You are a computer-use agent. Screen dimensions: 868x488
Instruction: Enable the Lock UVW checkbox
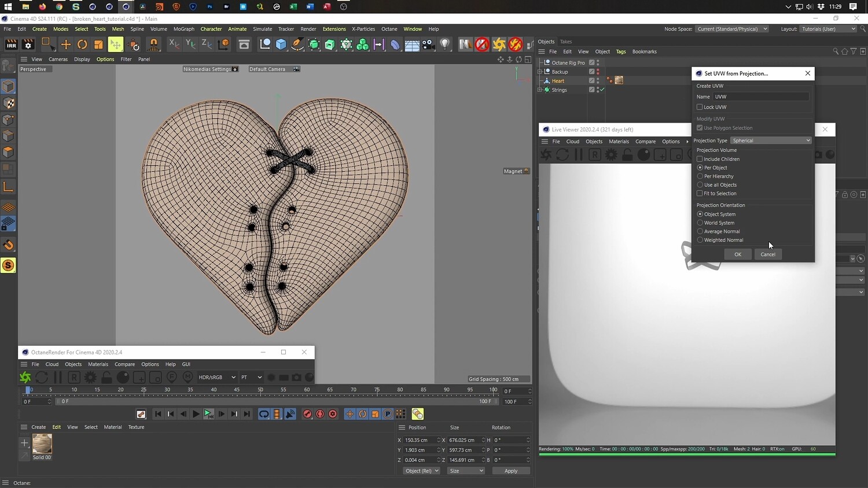pos(700,107)
